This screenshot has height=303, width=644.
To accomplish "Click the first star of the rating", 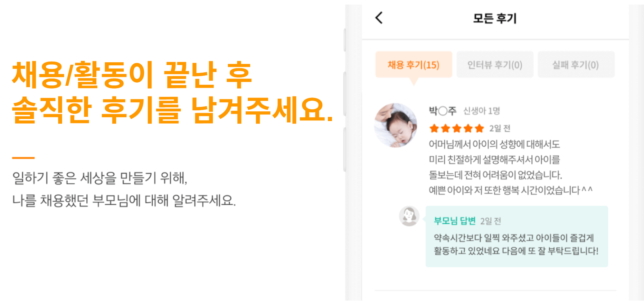I will [x=434, y=129].
